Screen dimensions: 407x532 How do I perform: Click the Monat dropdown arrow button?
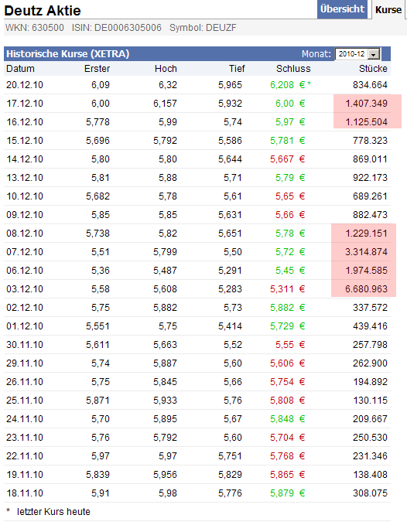tap(374, 54)
